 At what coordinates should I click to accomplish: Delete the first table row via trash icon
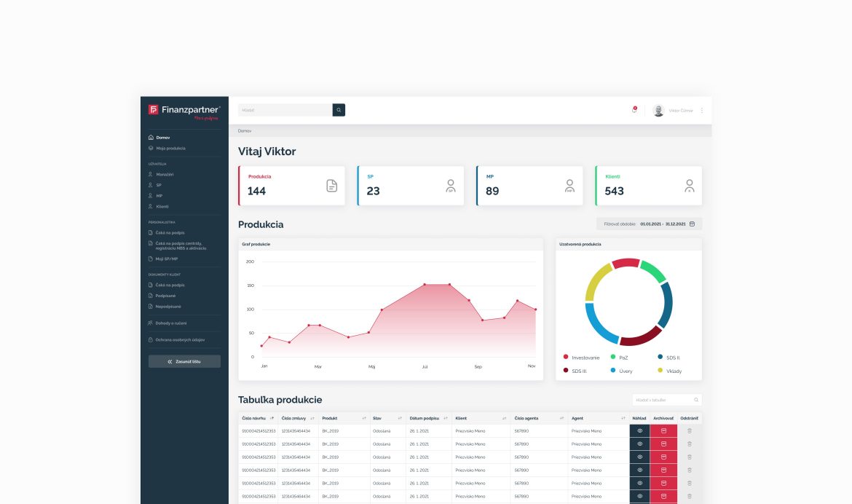(x=689, y=431)
